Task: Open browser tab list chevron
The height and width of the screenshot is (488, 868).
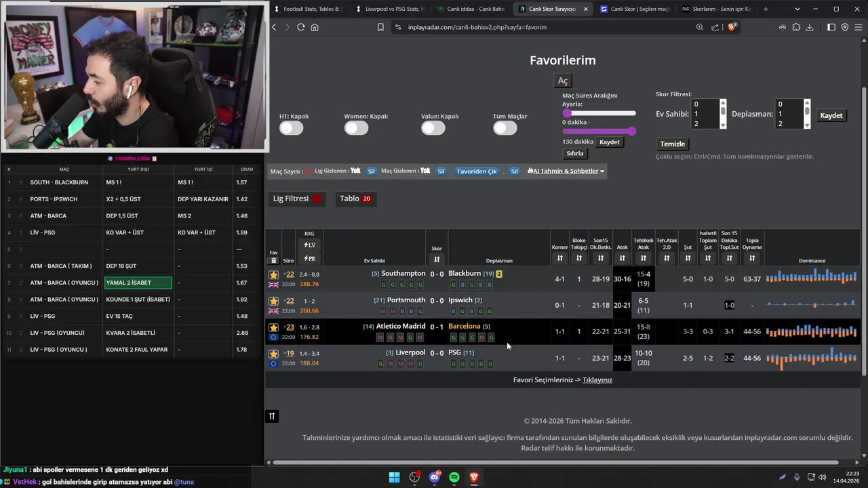Action: (797, 9)
